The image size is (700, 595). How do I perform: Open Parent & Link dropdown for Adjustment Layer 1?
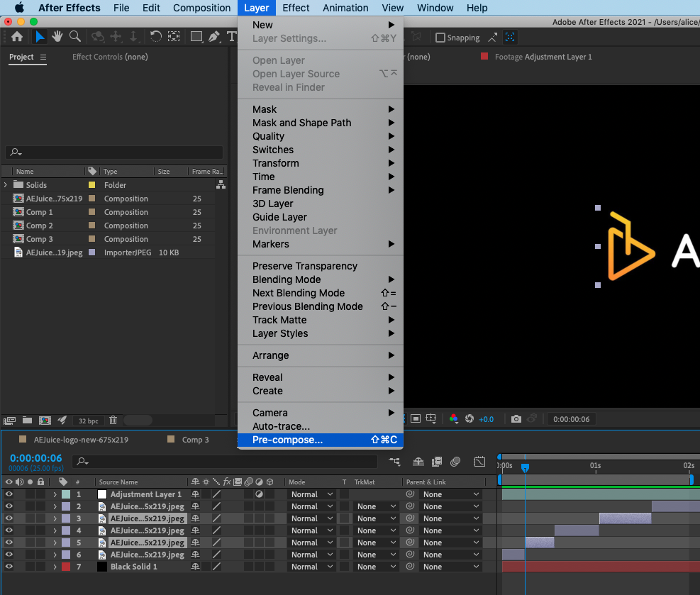[x=450, y=494]
